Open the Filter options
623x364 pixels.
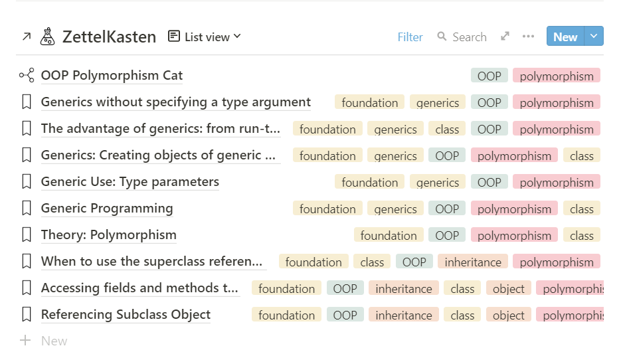(410, 37)
